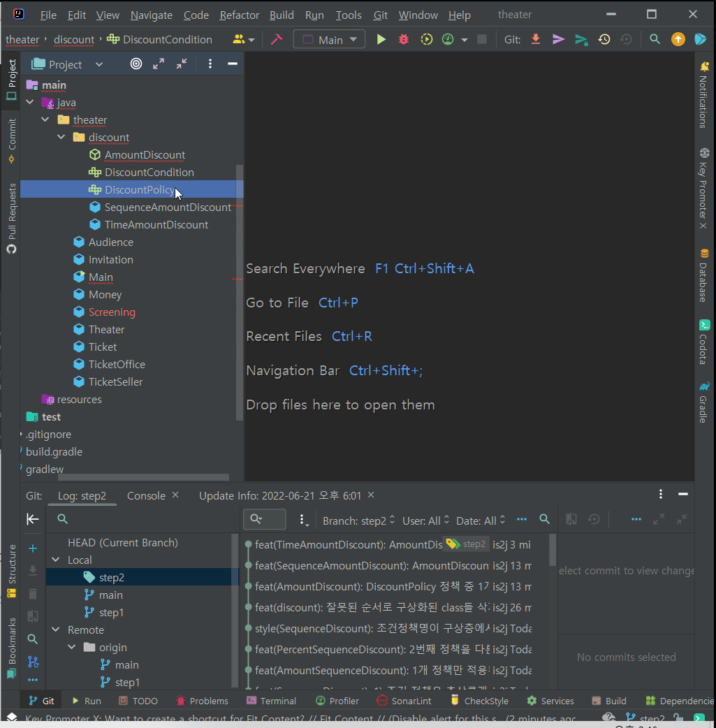716x728 pixels.
Task: Open the Bookmarks side tab
Action: [x=12, y=647]
